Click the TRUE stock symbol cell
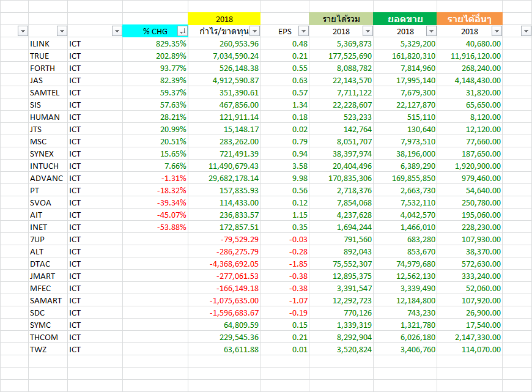 coord(48,56)
